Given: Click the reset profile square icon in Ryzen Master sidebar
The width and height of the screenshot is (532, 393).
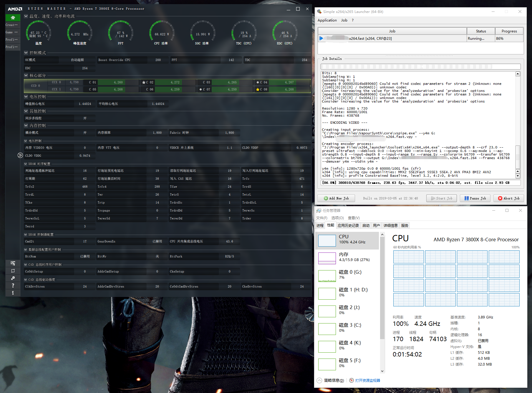Looking at the screenshot, I should point(13,271).
